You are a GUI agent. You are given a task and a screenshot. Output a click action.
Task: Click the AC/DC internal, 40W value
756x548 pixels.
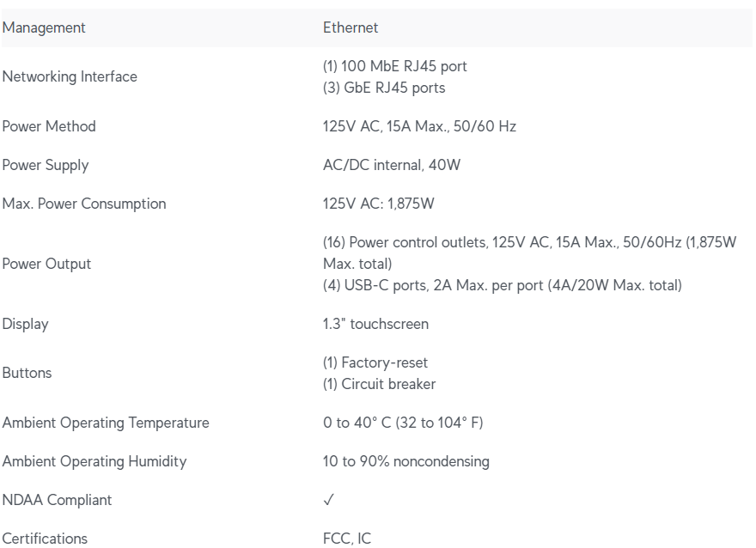tap(392, 165)
